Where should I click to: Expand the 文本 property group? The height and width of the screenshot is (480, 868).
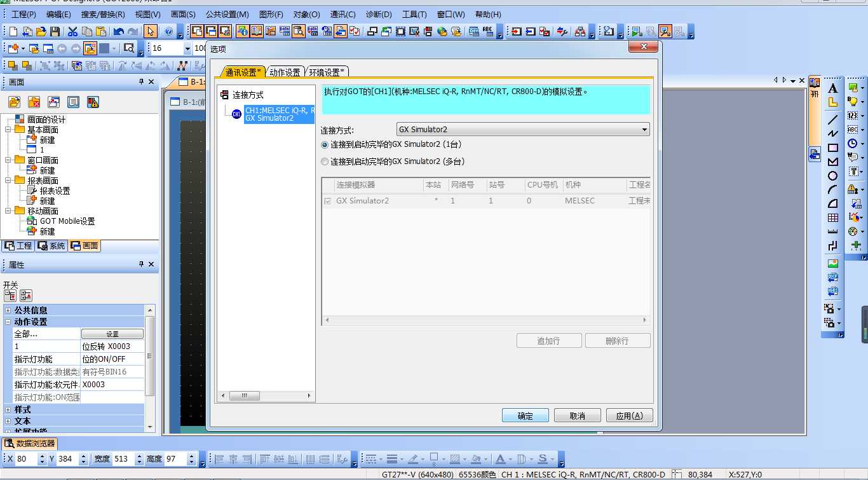[8, 421]
